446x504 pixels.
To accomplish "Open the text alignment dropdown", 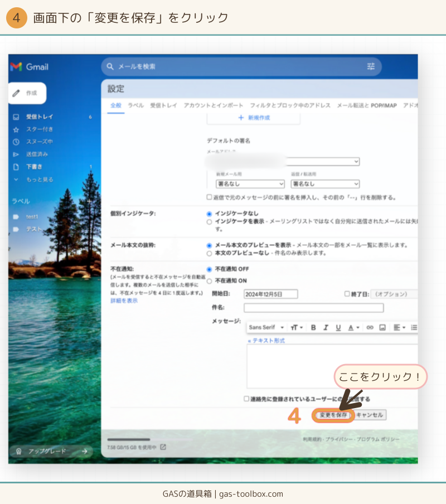I will click(x=399, y=327).
